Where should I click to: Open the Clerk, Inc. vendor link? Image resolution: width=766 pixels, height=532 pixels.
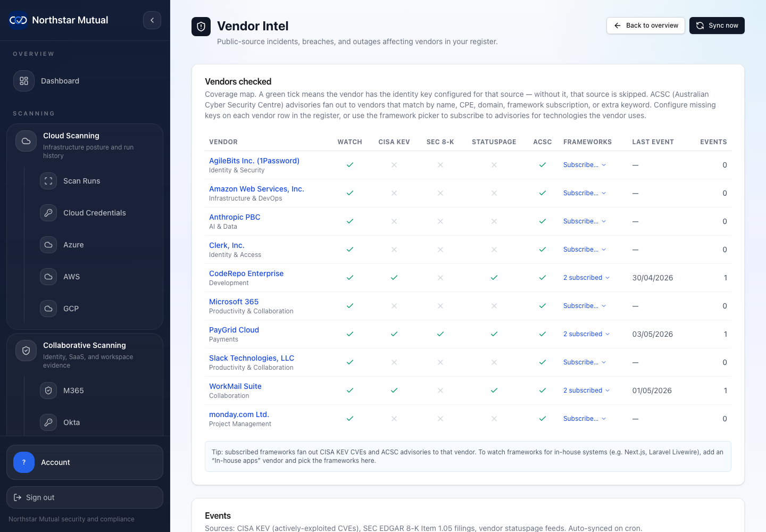(x=227, y=245)
